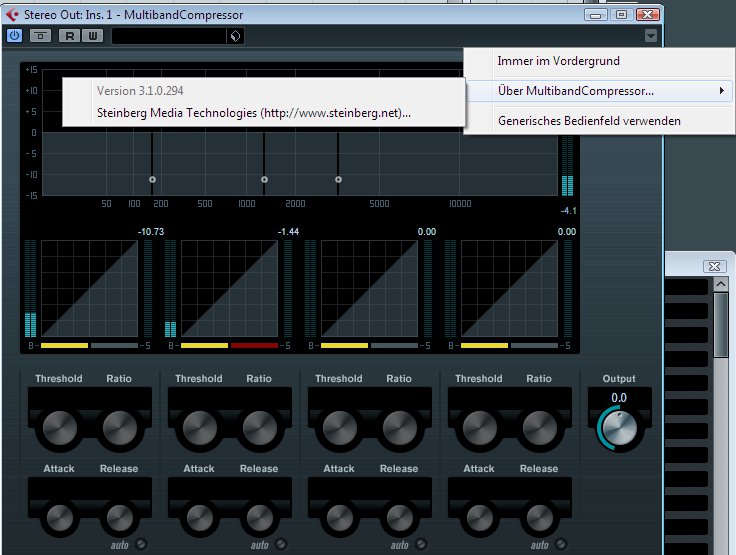Viewport: 736px width, 555px height.
Task: Disable band 2 solo red bar
Action: pyautogui.click(x=254, y=346)
